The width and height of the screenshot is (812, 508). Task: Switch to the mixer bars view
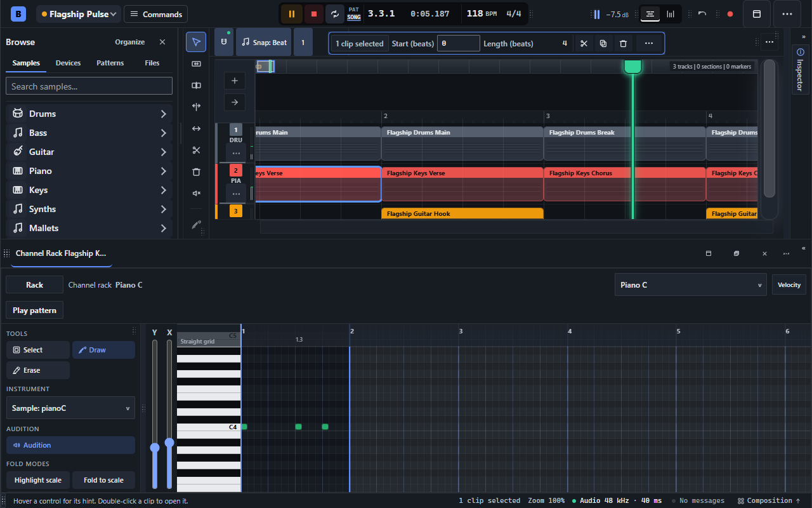(671, 14)
